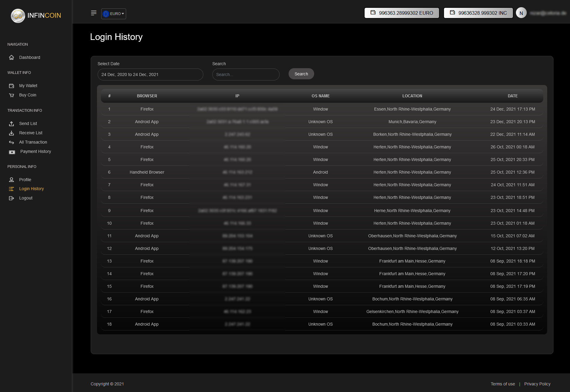
Task: Click the EURO wallet balance button
Action: click(x=402, y=13)
